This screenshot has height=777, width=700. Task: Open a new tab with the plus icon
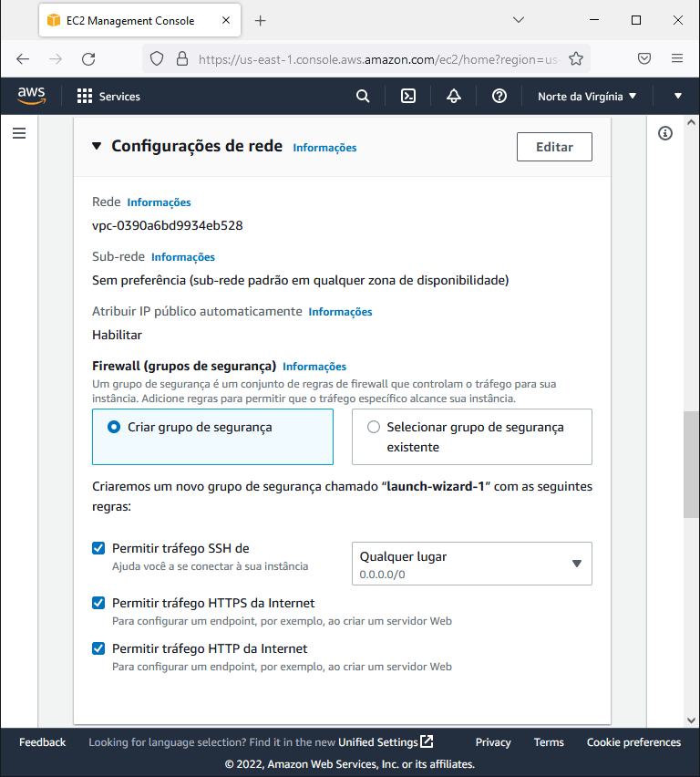[260, 20]
